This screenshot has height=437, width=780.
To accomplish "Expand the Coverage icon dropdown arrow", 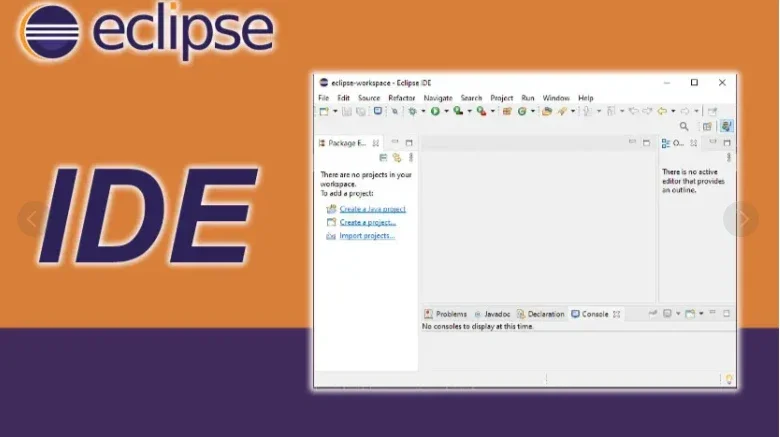I will coord(469,111).
